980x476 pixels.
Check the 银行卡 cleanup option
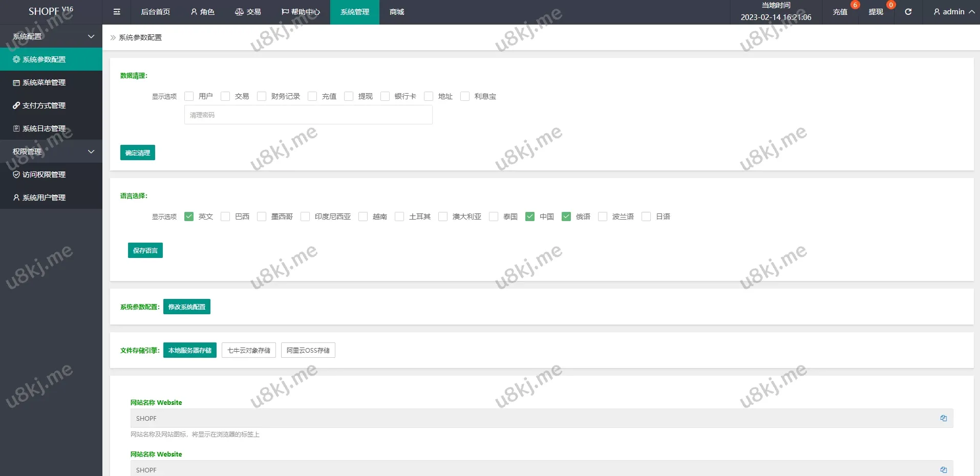385,96
